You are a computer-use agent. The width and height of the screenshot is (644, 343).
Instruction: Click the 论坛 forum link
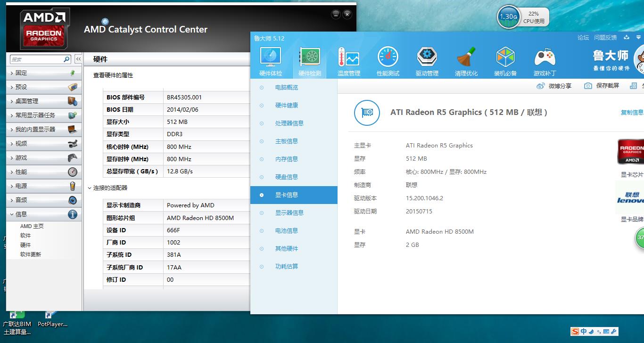coord(583,38)
